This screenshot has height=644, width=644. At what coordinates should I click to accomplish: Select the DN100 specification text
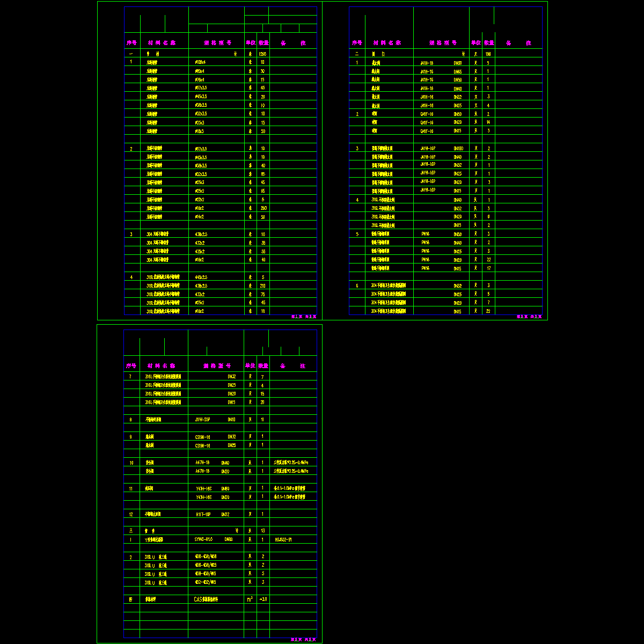pyautogui.click(x=458, y=148)
